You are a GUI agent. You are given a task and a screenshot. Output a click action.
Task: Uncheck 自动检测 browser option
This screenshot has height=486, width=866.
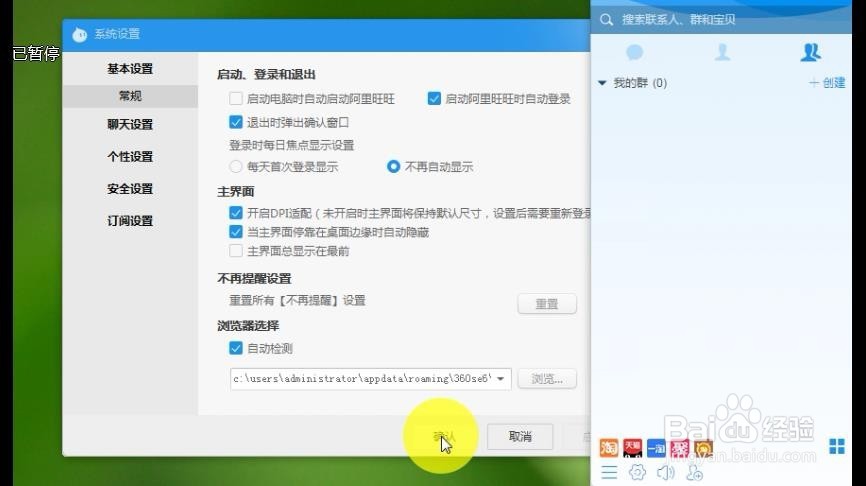click(236, 348)
